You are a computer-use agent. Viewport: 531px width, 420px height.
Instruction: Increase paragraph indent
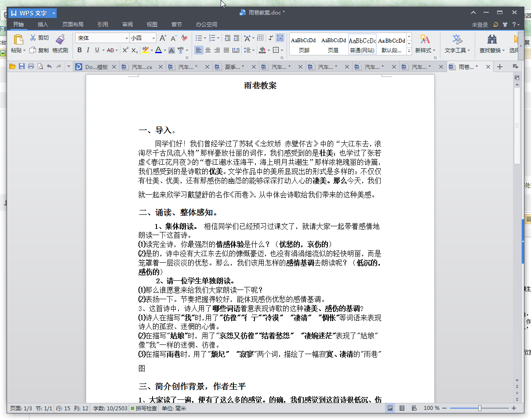(x=236, y=38)
